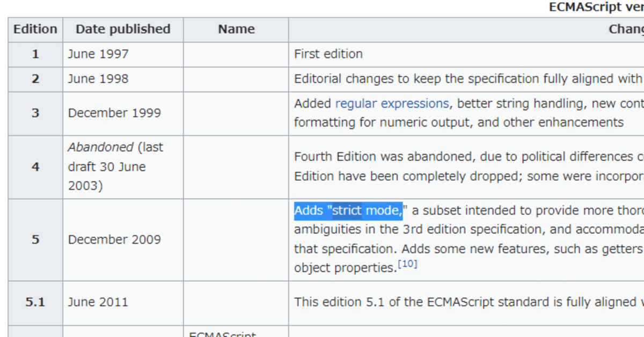Click the Edition column header
Image resolution: width=644 pixels, height=337 pixels.
point(35,30)
